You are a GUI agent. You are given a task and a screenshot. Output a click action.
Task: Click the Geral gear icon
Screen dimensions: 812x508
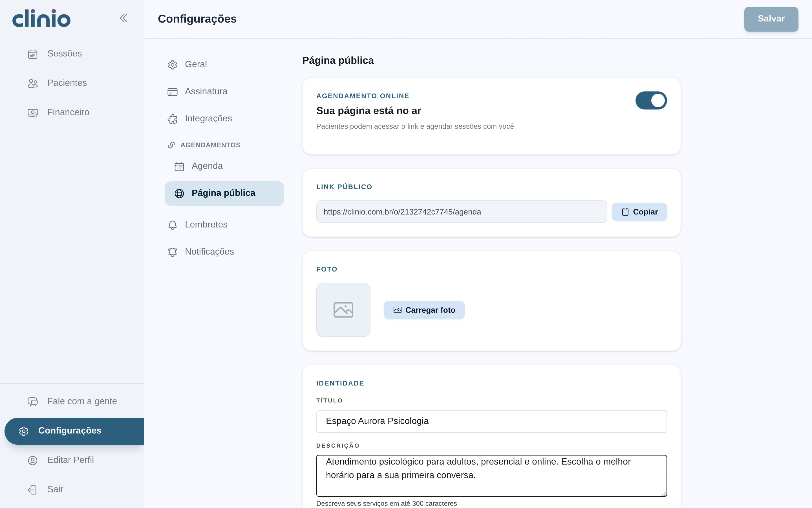173,65
